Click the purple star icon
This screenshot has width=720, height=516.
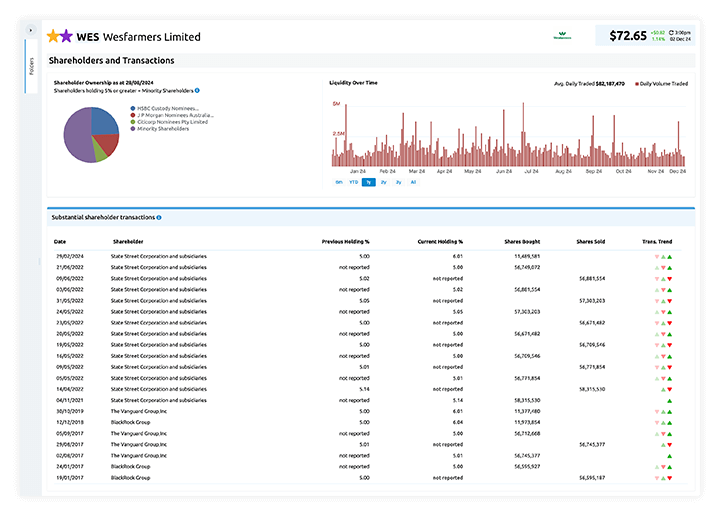[67, 36]
